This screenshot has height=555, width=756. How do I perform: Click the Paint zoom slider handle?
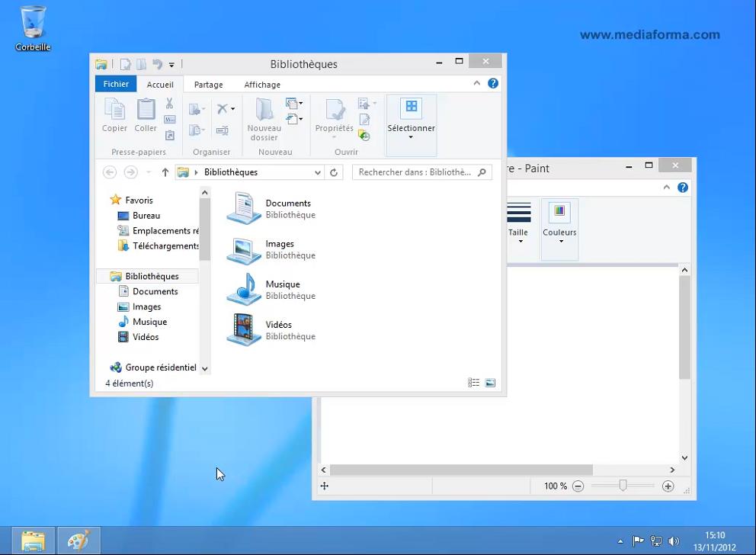pyautogui.click(x=623, y=486)
